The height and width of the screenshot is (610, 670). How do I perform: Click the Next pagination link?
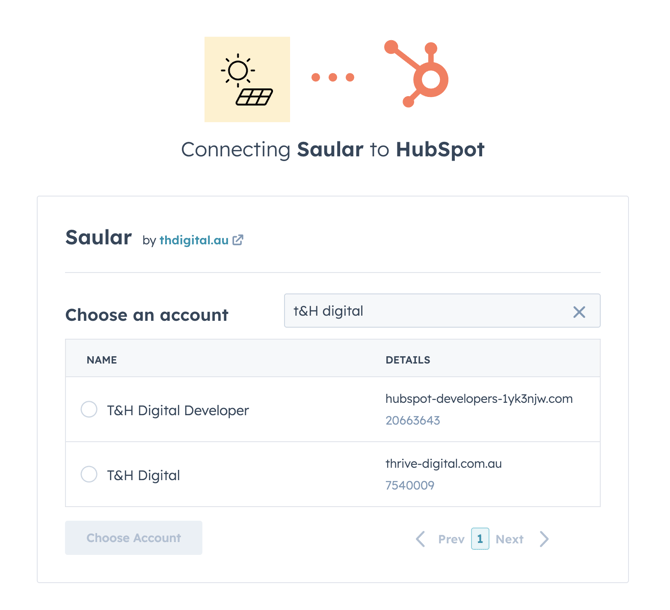509,539
